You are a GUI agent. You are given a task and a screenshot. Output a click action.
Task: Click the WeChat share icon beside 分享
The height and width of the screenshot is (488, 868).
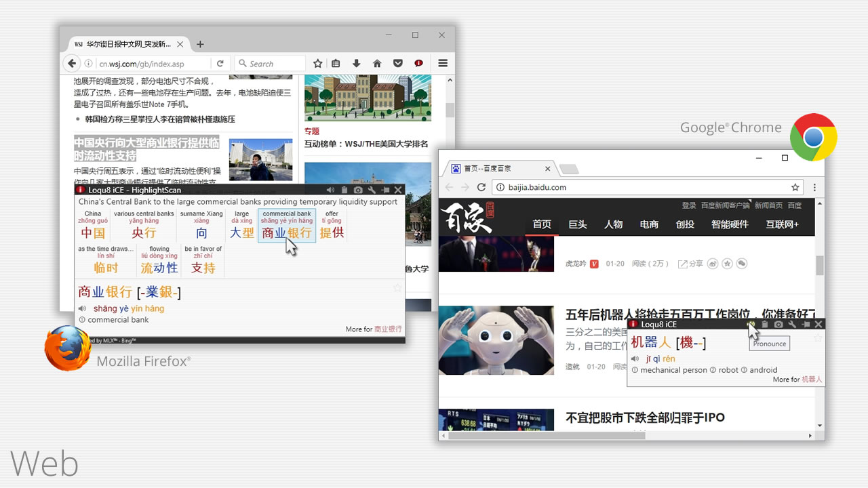(x=742, y=263)
